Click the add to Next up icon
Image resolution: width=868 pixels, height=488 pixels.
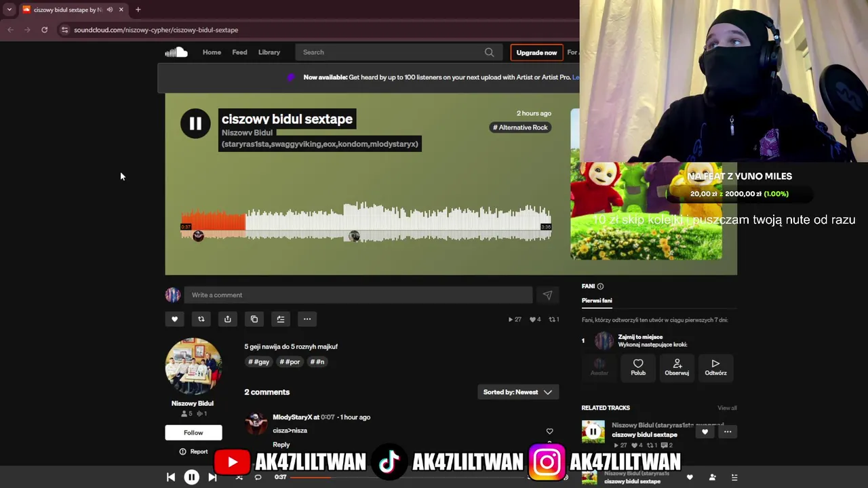point(281,319)
